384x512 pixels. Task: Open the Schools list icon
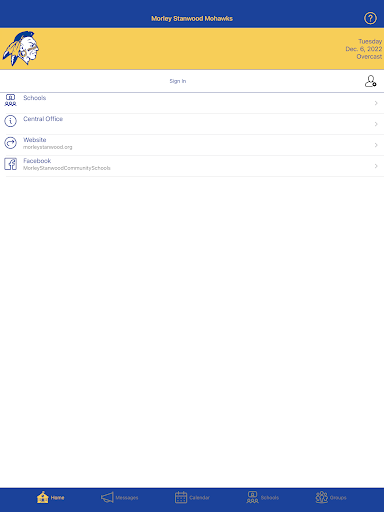click(10, 100)
